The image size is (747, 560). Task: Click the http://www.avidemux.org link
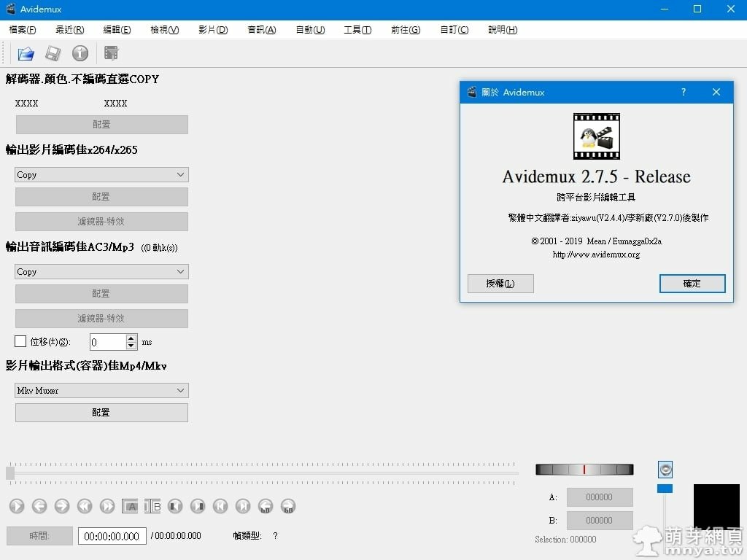596,254
